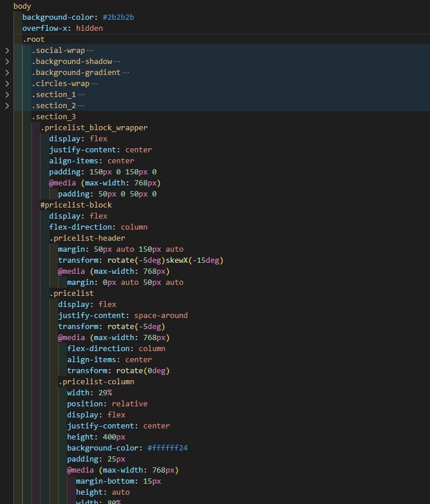Unfold the .section_2 block chevron
This screenshot has height=504, width=430.
coord(7,106)
